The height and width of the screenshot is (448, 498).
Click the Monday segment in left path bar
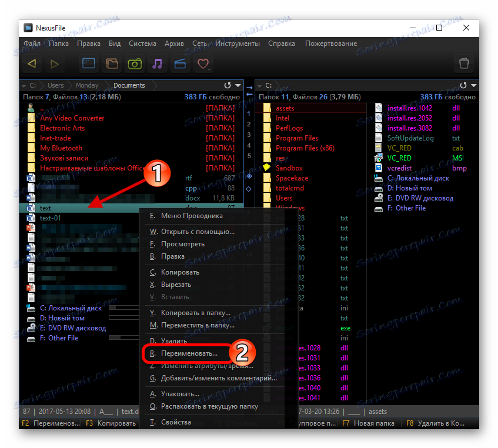click(x=87, y=85)
